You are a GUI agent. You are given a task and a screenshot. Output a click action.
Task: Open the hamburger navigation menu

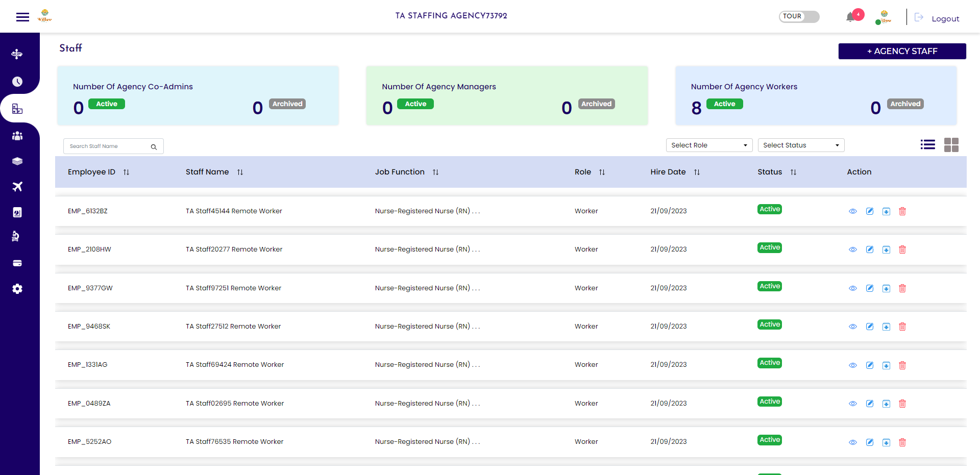click(22, 16)
